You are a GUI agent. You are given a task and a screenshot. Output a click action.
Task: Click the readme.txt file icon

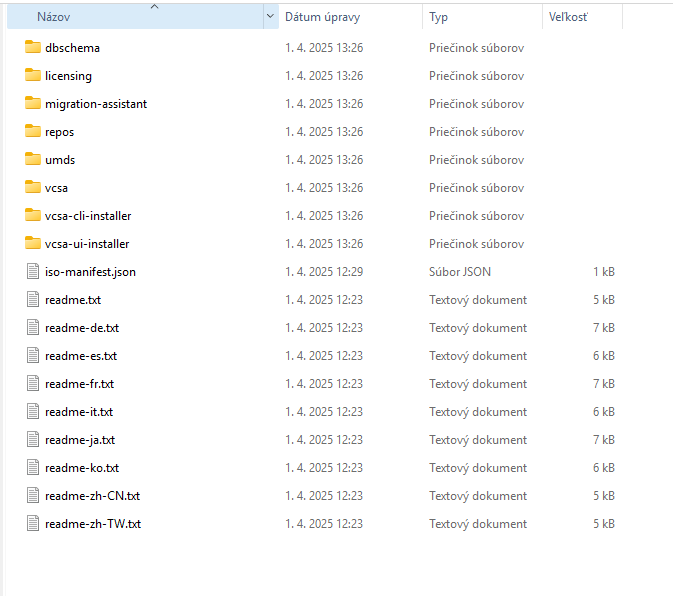pyautogui.click(x=33, y=299)
